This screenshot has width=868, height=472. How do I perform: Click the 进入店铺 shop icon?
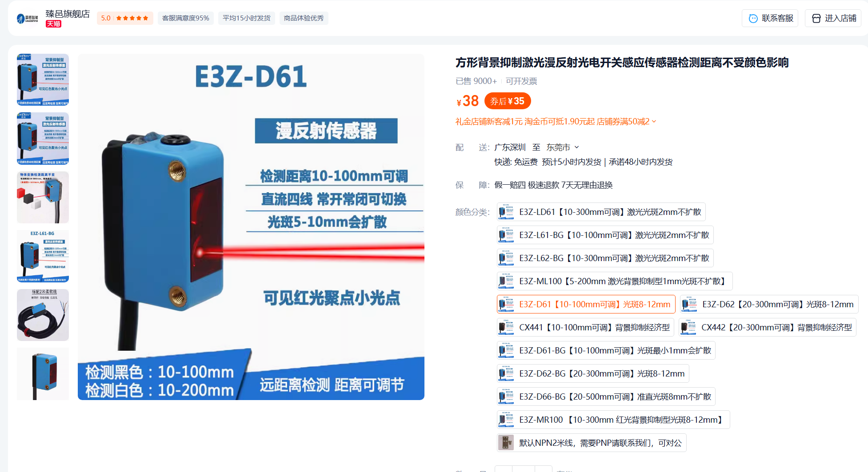[x=816, y=18]
